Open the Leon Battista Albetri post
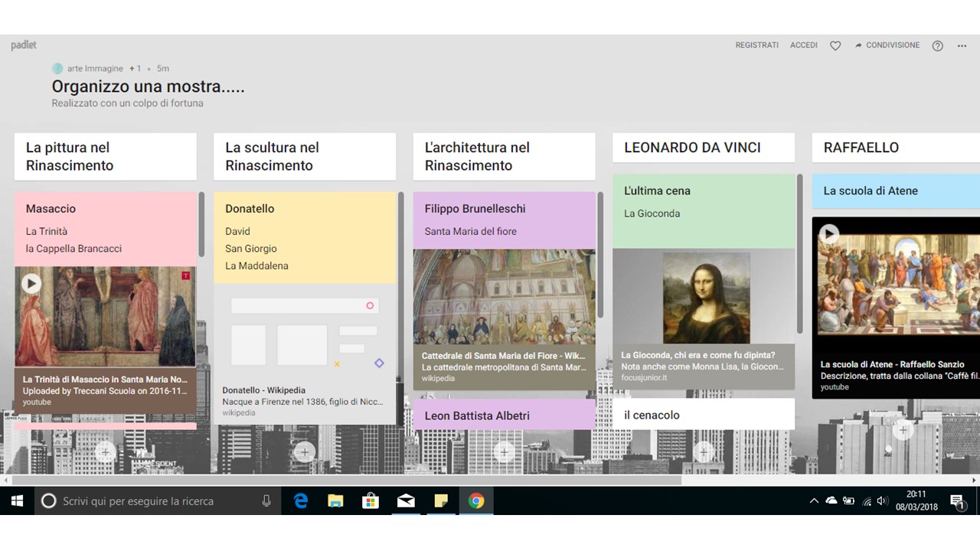Screen dimensions: 980x551 [504, 416]
